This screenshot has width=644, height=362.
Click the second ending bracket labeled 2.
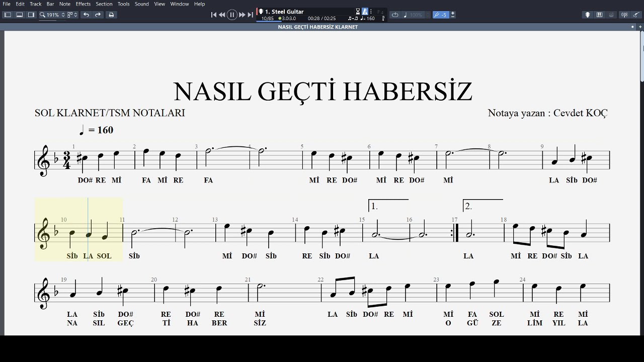click(483, 205)
